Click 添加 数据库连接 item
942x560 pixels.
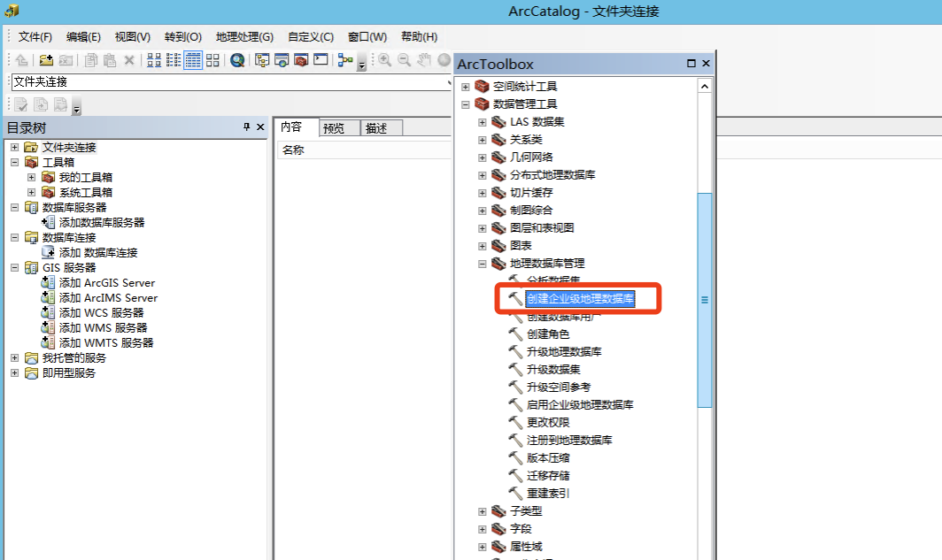pyautogui.click(x=98, y=253)
